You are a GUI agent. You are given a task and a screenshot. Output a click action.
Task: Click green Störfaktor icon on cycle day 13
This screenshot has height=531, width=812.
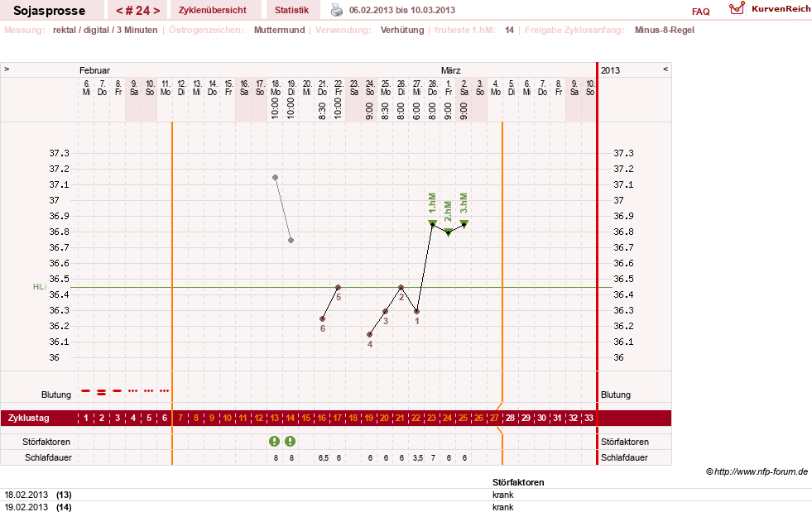click(x=275, y=442)
